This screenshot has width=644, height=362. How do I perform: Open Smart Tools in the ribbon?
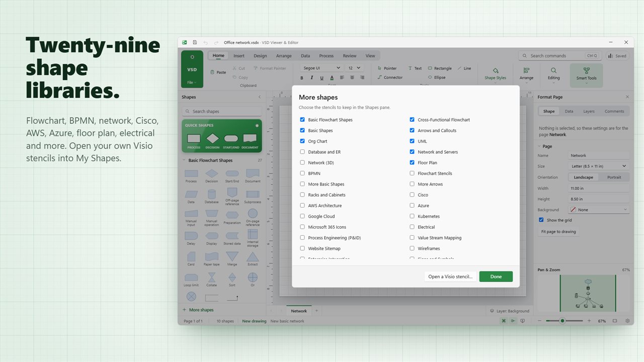[586, 75]
